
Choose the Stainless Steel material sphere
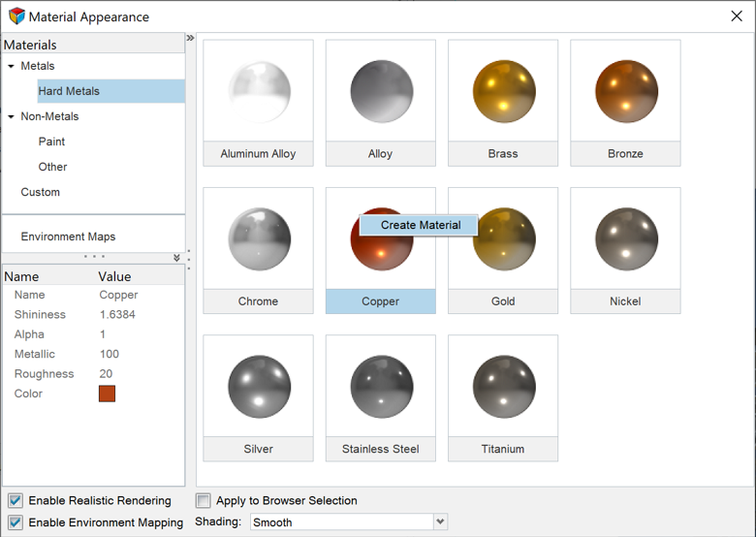[381, 386]
